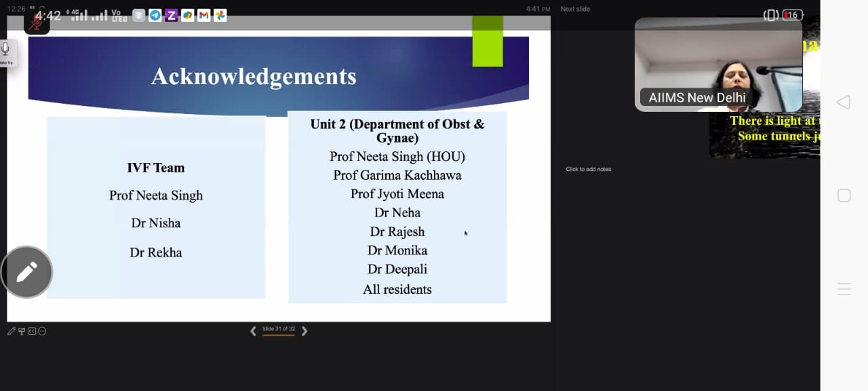Advance to next slide arrow
Screen dimensions: 868x391
pyautogui.click(x=304, y=331)
